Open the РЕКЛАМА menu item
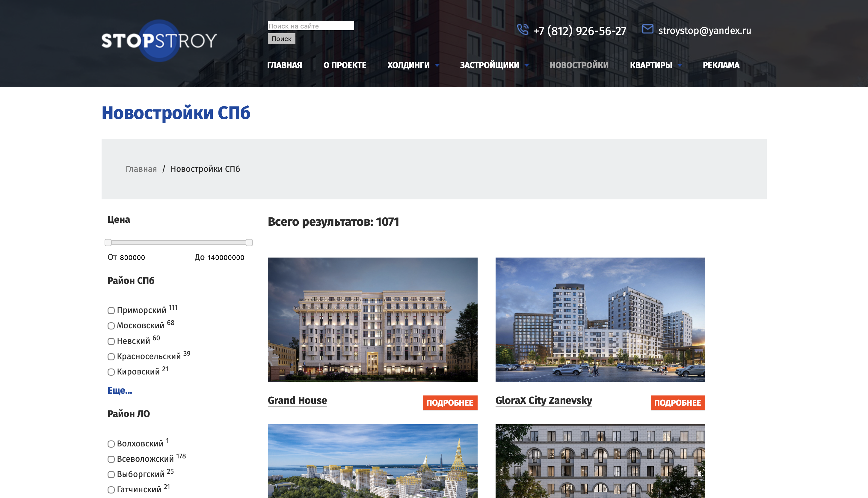868x498 pixels. pyautogui.click(x=721, y=65)
